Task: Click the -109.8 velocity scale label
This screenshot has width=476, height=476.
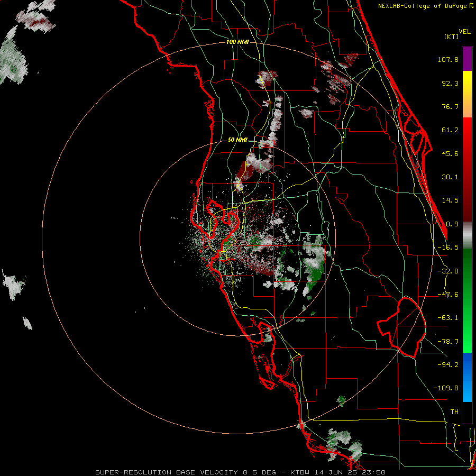Action: (x=446, y=388)
